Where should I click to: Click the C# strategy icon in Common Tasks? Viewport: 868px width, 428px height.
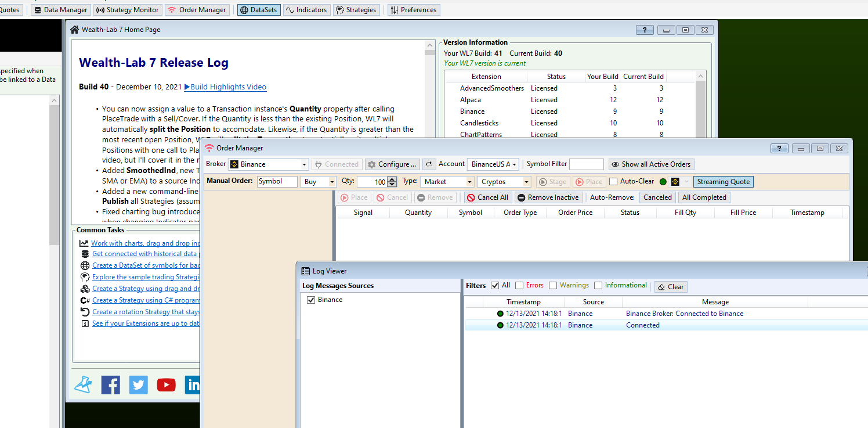[x=85, y=300]
